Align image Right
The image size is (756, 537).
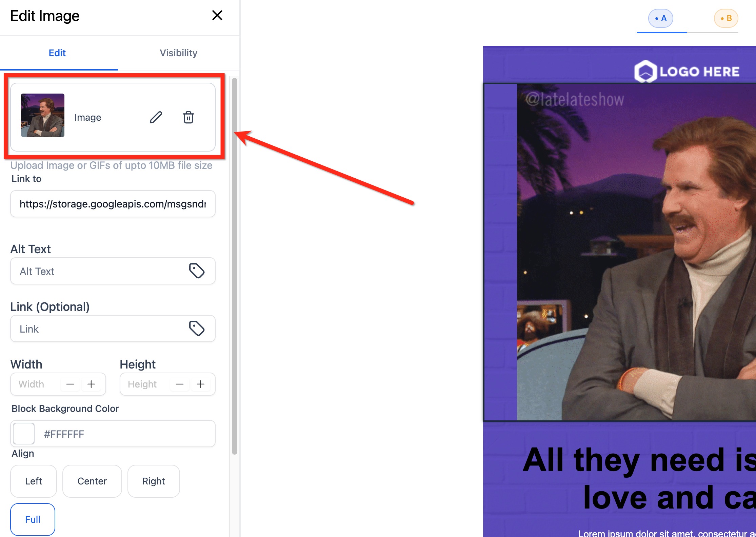point(153,481)
